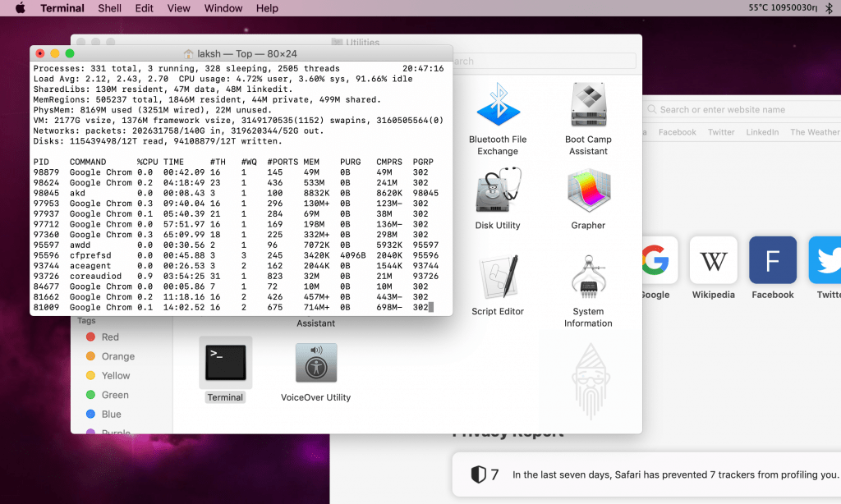Click the PhysMem line in Terminal
This screenshot has width=841, height=504.
tap(153, 110)
